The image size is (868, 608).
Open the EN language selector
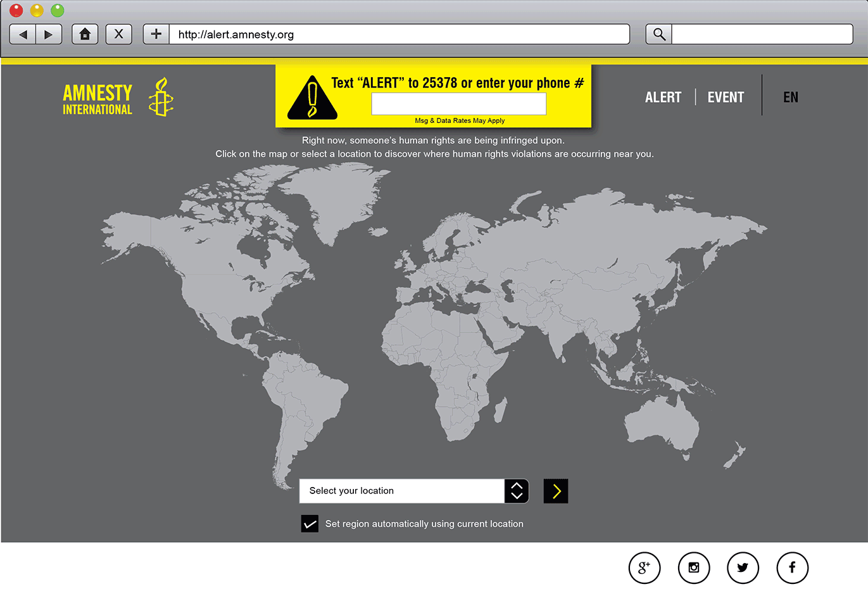tap(791, 97)
